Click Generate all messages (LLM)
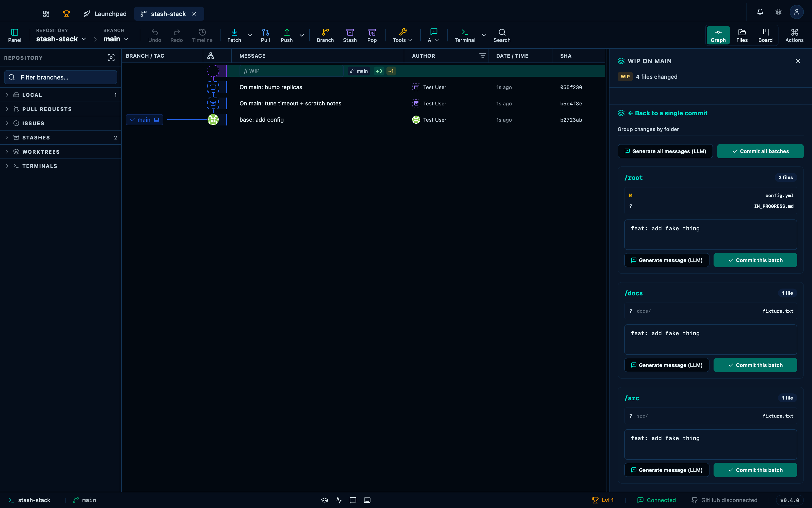The width and height of the screenshot is (812, 508). (x=665, y=151)
